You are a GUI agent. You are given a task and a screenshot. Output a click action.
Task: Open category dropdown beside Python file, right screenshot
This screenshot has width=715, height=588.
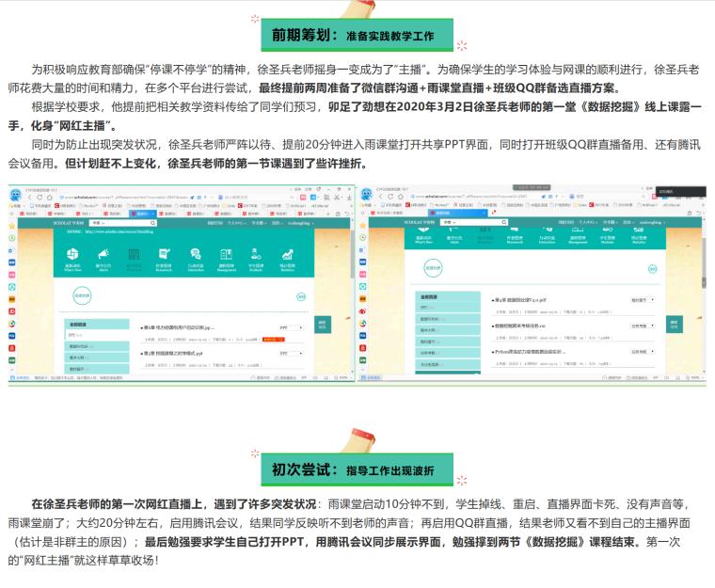click(643, 351)
